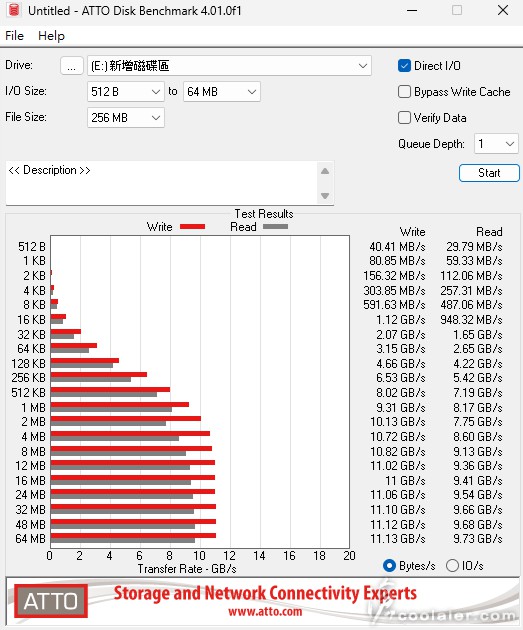Start the benchmark

(x=489, y=173)
